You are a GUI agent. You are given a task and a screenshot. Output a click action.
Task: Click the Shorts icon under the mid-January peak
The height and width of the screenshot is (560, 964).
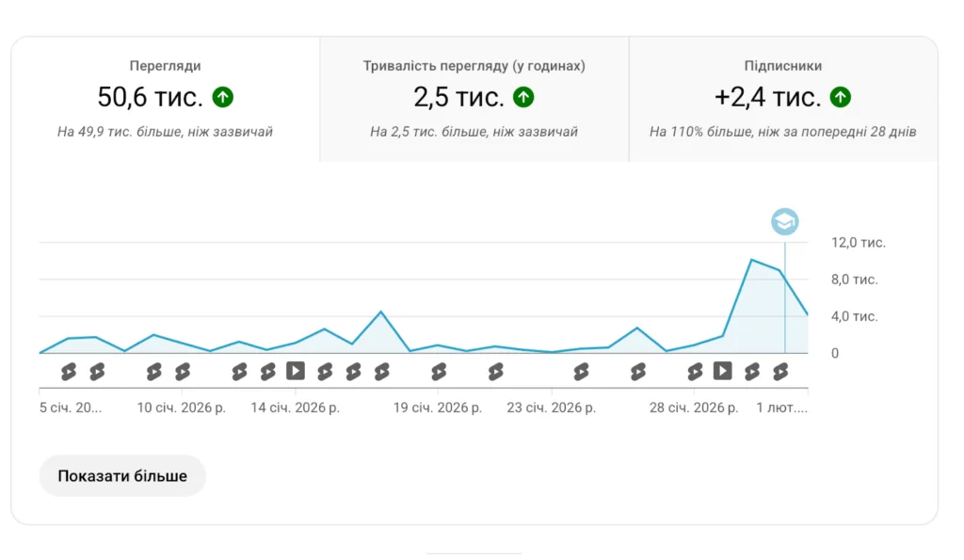382,371
